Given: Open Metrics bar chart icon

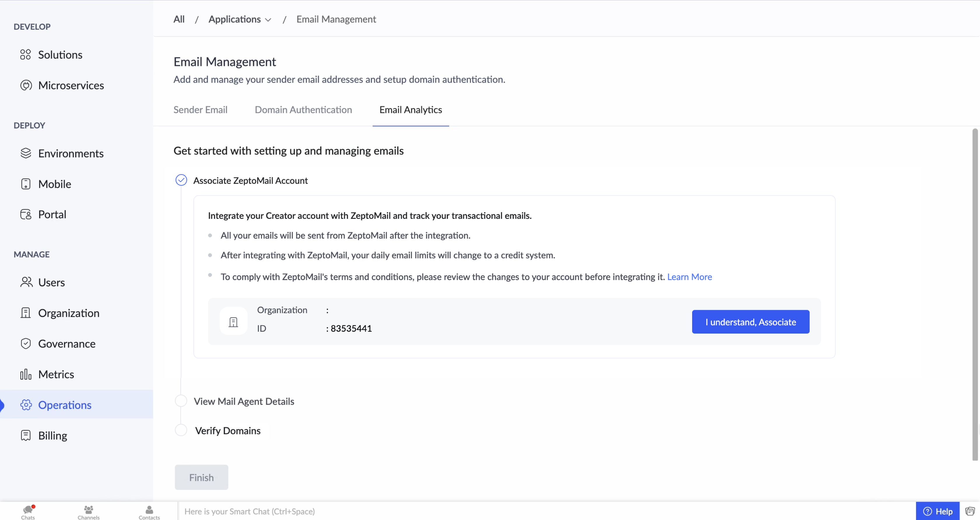Looking at the screenshot, I should point(26,374).
